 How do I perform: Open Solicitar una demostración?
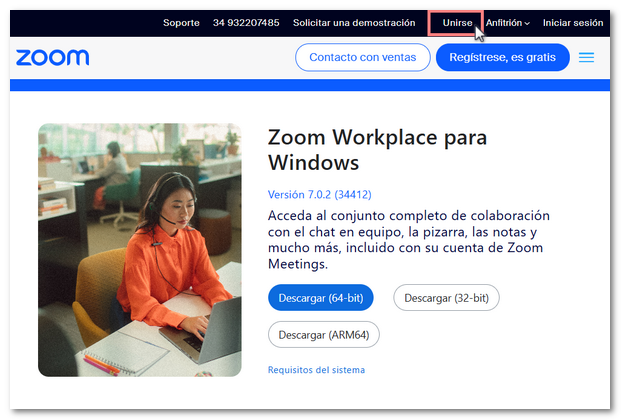click(354, 23)
